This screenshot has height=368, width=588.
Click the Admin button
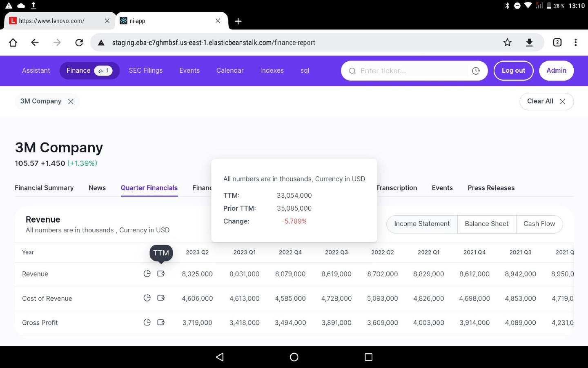pyautogui.click(x=557, y=71)
